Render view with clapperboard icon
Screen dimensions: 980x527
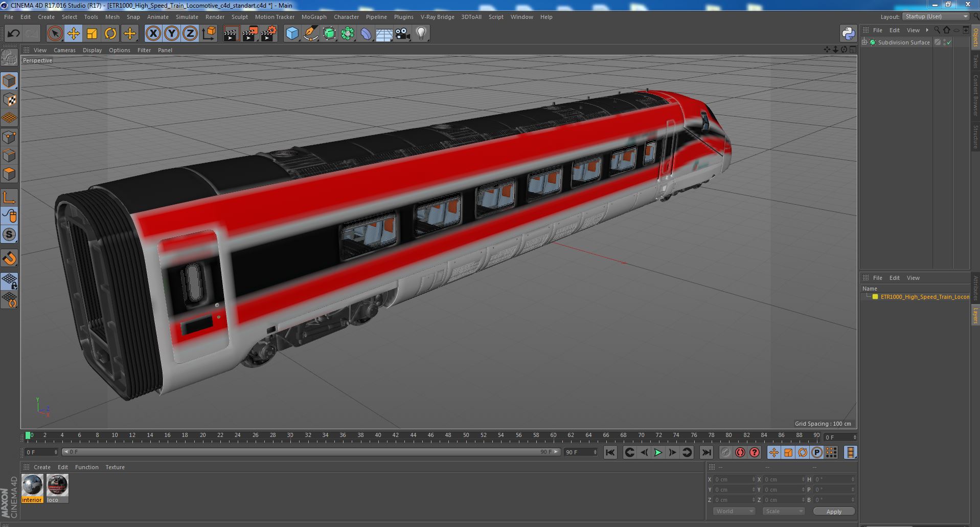(x=231, y=34)
